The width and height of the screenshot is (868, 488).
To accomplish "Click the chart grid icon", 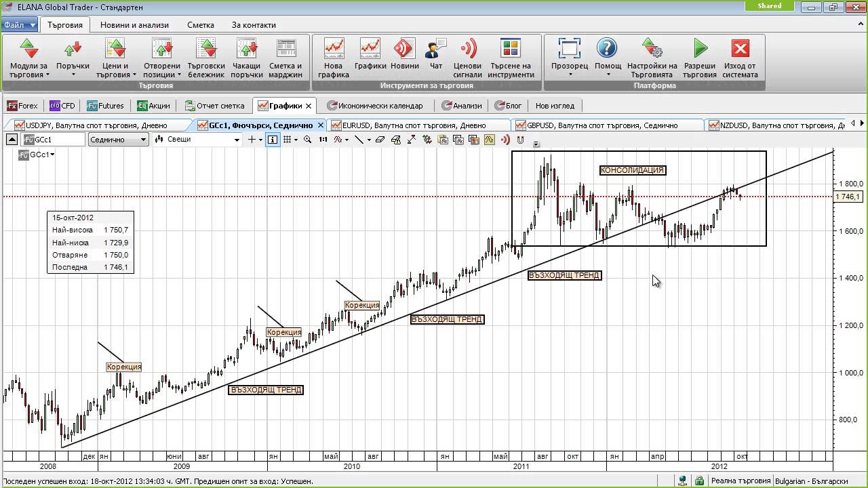I will click(x=288, y=140).
